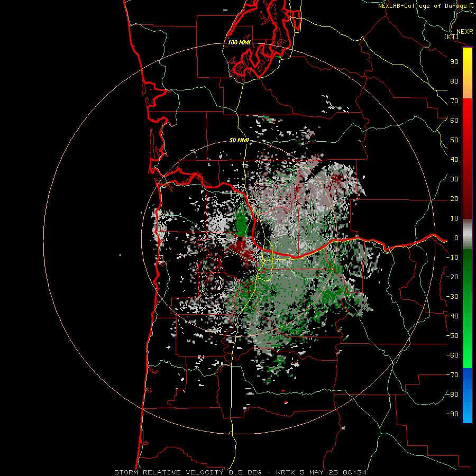476x476 pixels.
Task: Click "STORM RELATIVE VELOCITY" in the bottom caption
Action: click(x=169, y=472)
